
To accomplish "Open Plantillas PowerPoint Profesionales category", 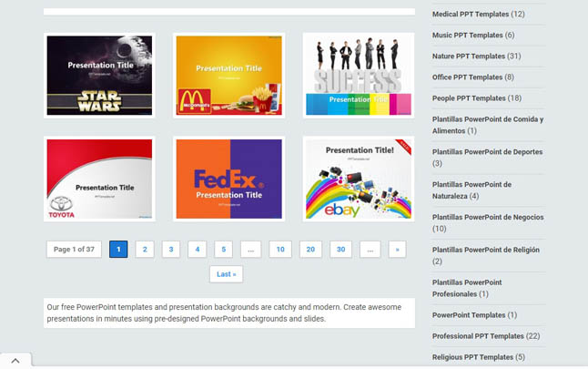I will pos(467,288).
